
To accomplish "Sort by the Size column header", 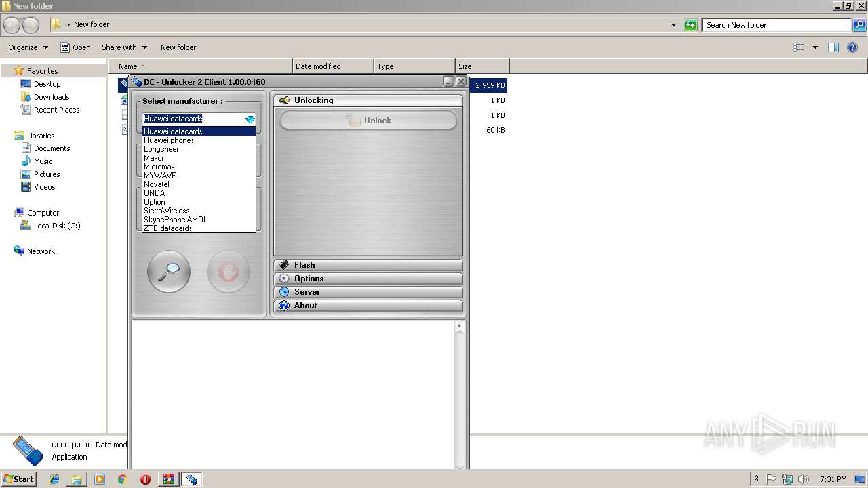I will click(482, 66).
